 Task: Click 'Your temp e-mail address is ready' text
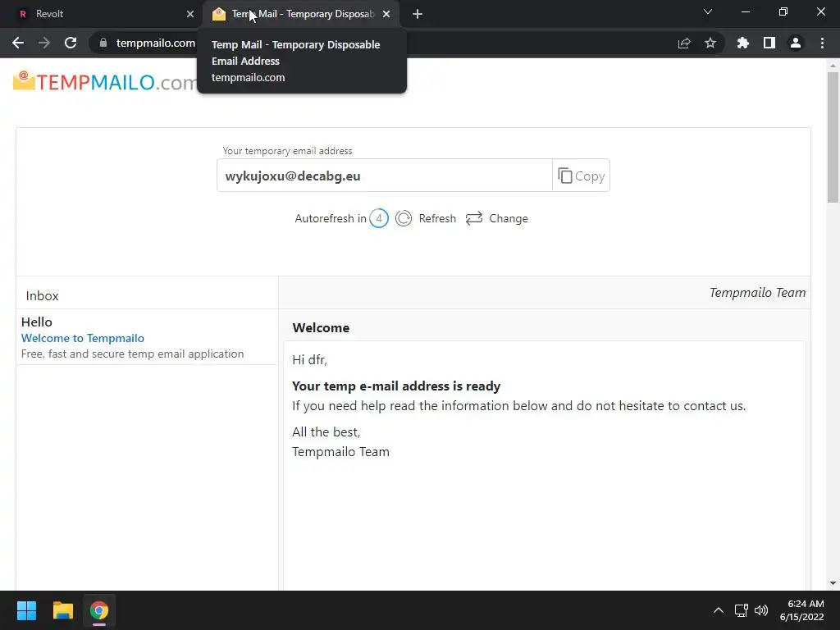point(396,386)
